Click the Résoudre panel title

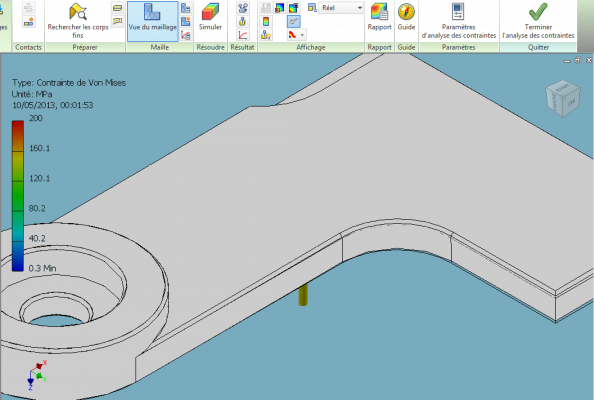pyautogui.click(x=211, y=47)
